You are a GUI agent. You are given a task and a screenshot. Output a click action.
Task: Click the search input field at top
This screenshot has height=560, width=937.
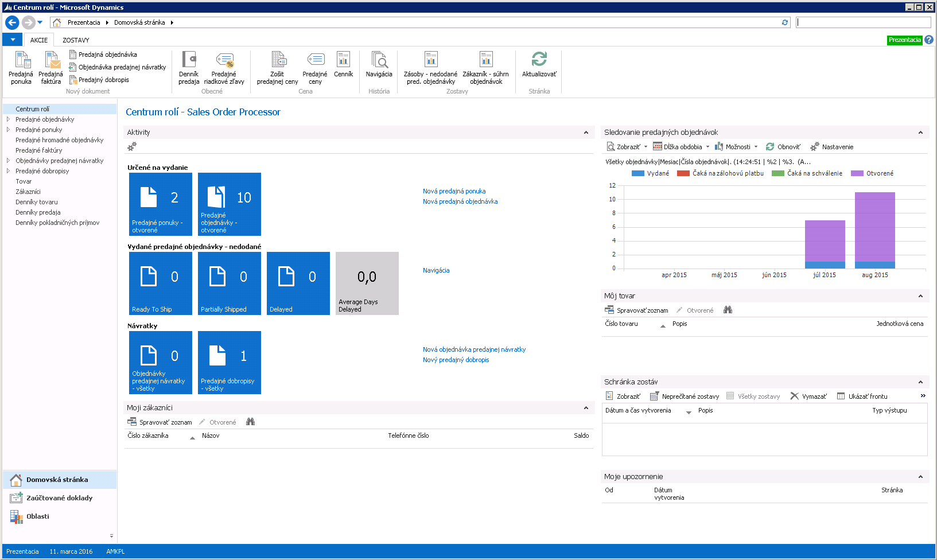[x=864, y=22]
